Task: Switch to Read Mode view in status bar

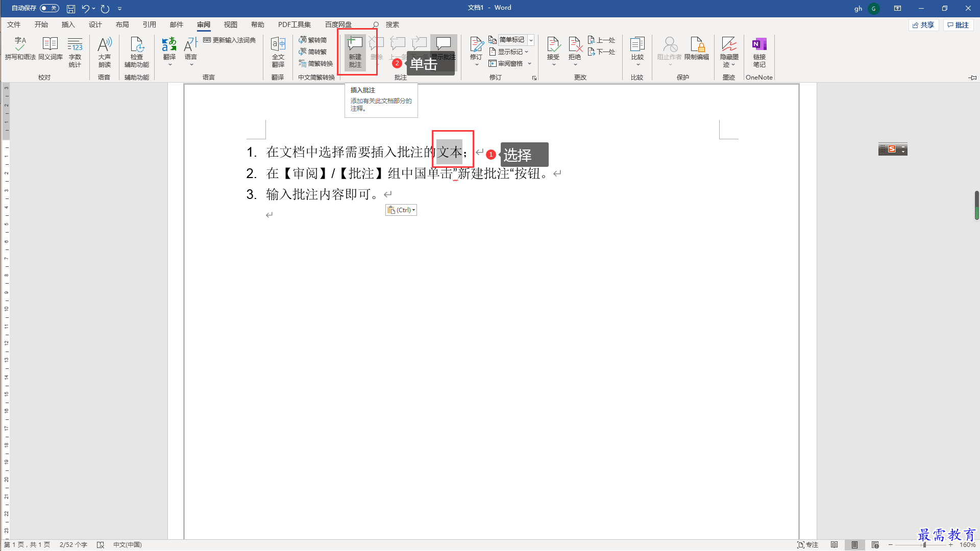Action: (834, 545)
